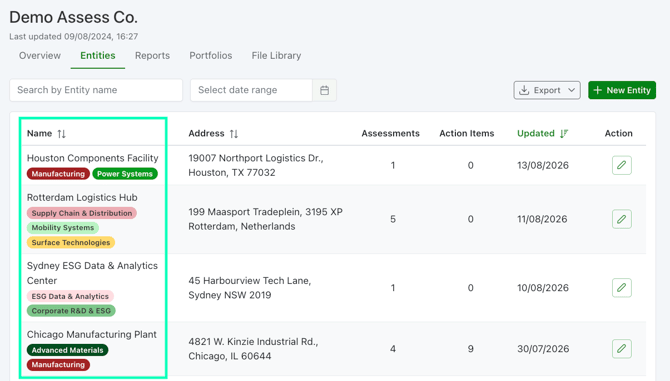Edit Houston Components Facility via pencil icon
This screenshot has width=670, height=381.
pyautogui.click(x=622, y=165)
